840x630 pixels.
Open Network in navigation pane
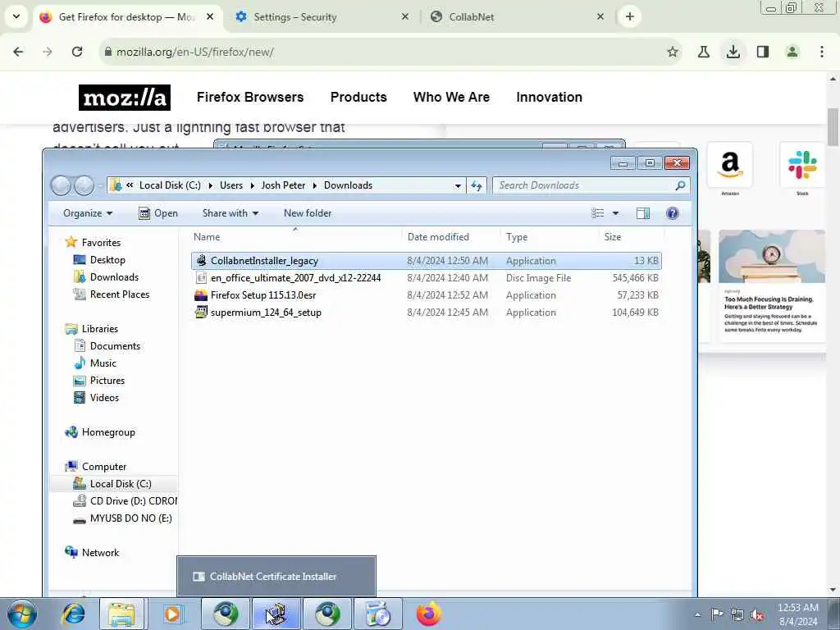(x=100, y=552)
